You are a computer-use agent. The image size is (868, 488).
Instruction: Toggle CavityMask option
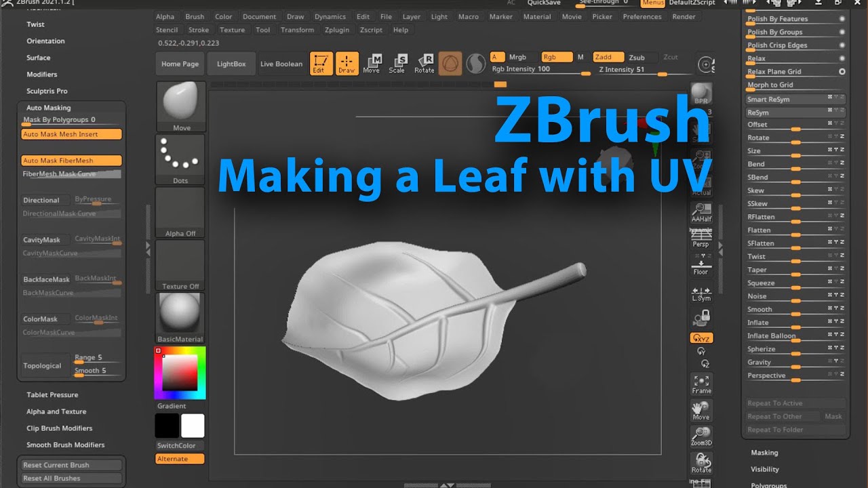(x=45, y=239)
